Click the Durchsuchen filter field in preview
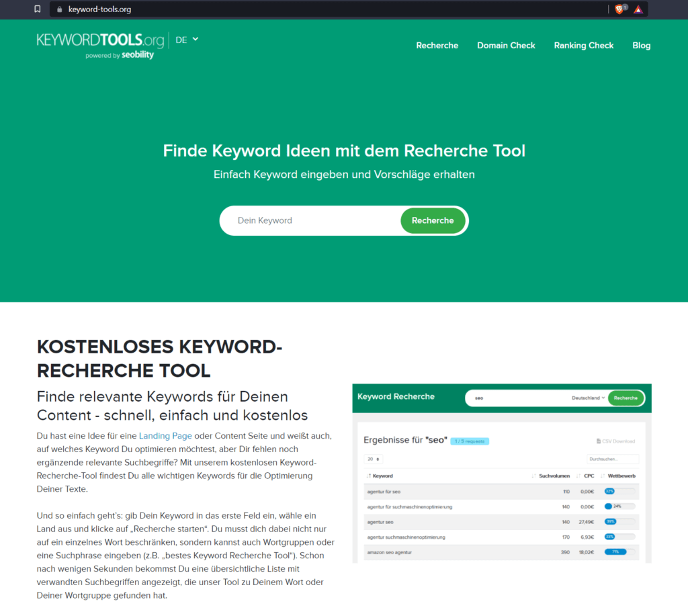 click(x=613, y=459)
